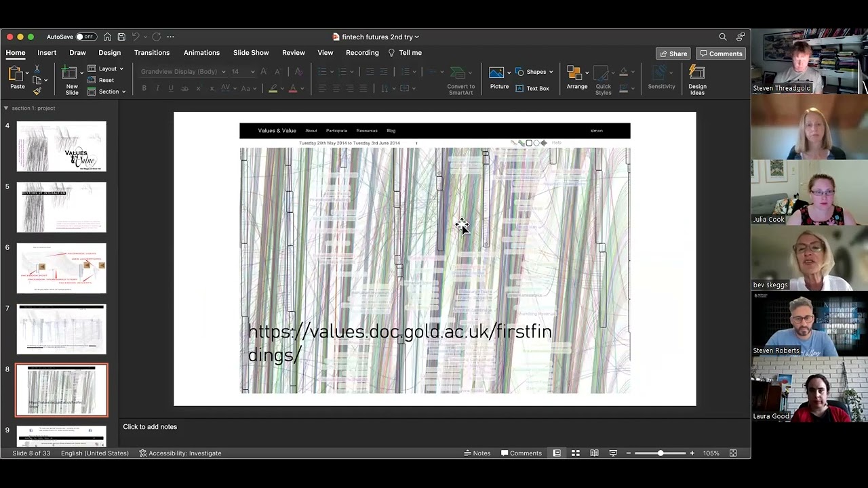868x488 pixels.
Task: Open the Transitions tab
Action: 152,52
